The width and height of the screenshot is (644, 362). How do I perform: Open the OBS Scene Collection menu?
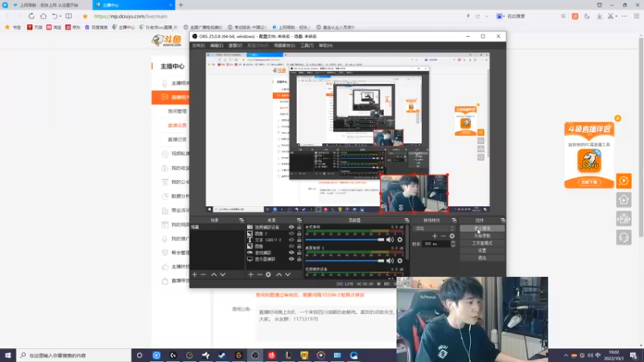coord(284,46)
